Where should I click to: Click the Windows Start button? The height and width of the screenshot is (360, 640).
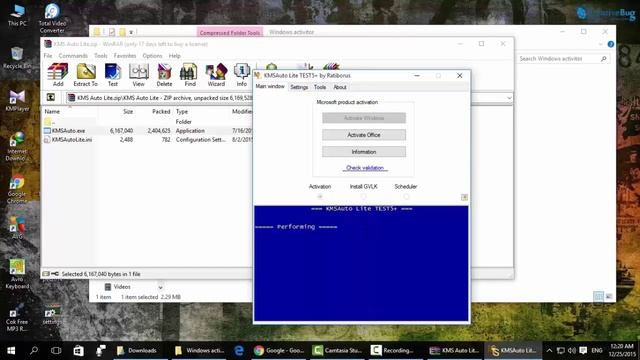(x=11, y=350)
